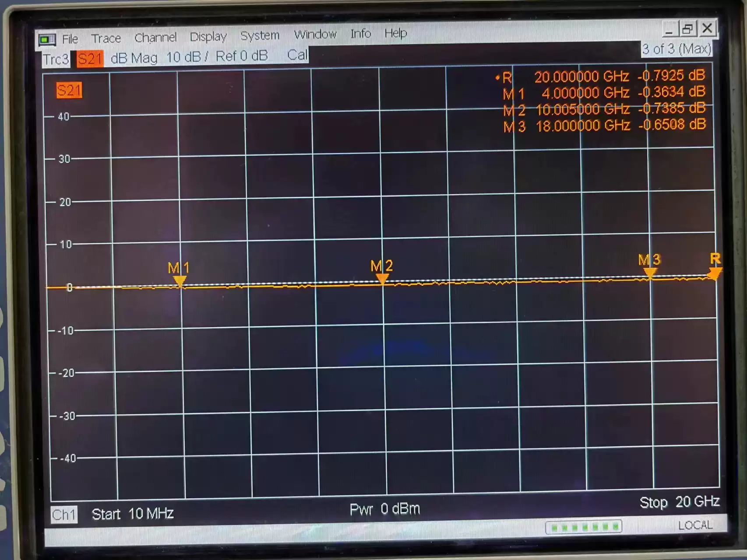Screen dimensions: 747x560
Task: Click the 10 dB/ scale setting
Action: [x=187, y=57]
